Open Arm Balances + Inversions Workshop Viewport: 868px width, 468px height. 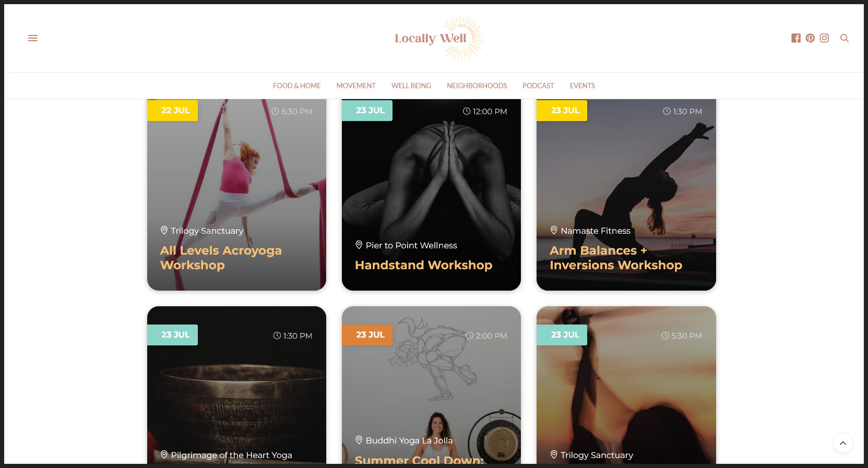(616, 258)
